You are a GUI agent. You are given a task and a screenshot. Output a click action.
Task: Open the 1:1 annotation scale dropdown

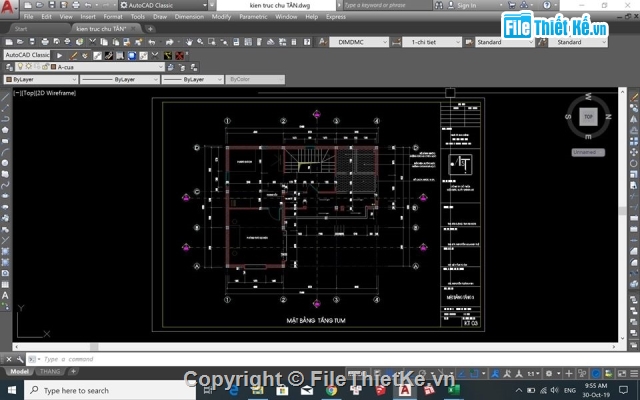pos(533,373)
